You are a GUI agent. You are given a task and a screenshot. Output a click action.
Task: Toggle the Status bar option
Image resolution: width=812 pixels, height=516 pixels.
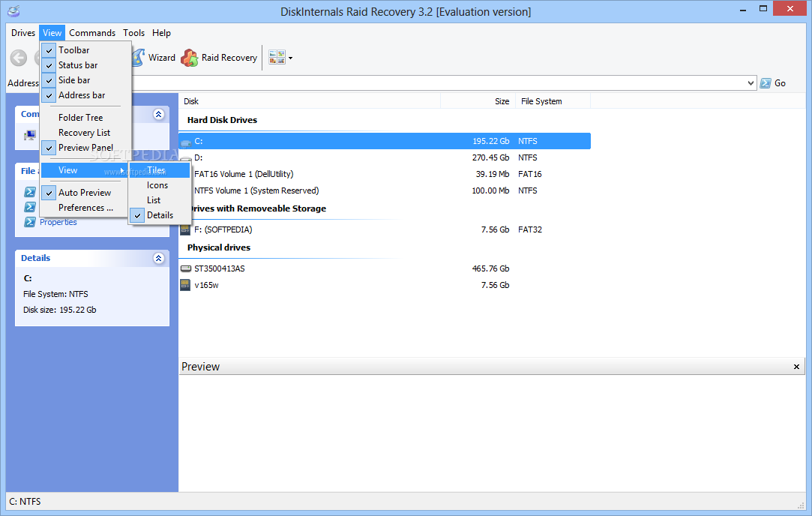(x=85, y=65)
